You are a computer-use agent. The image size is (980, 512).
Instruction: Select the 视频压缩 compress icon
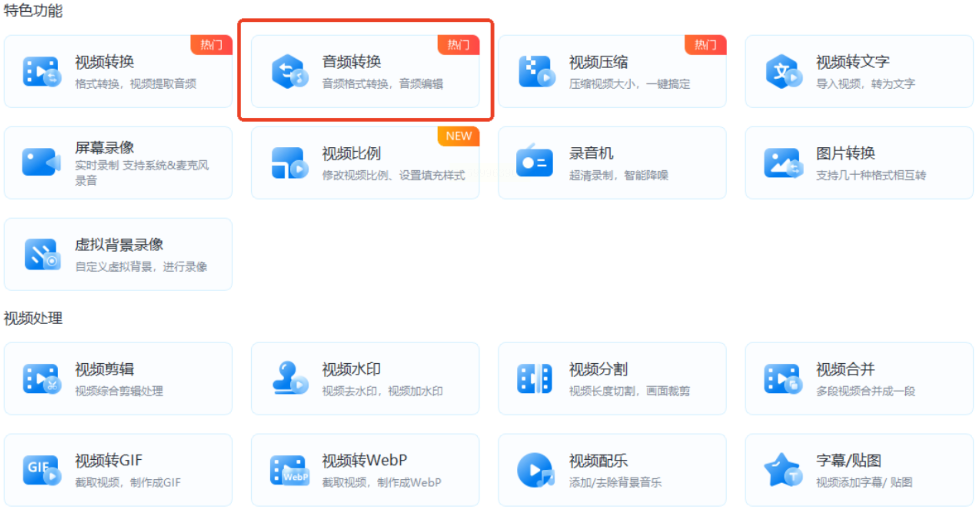tap(536, 71)
